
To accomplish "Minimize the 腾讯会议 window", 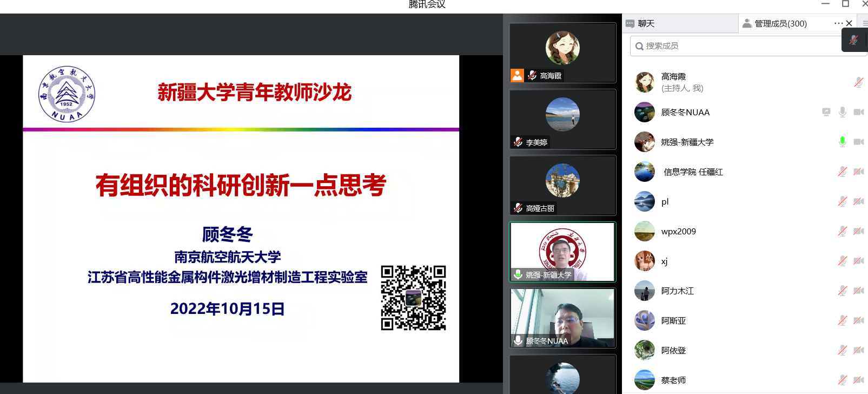I will pos(825,4).
